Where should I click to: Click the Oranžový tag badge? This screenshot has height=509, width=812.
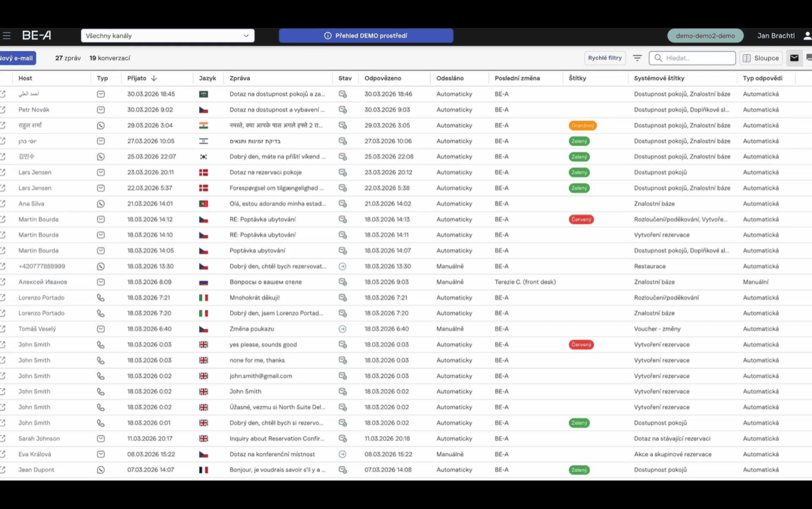[x=582, y=125]
